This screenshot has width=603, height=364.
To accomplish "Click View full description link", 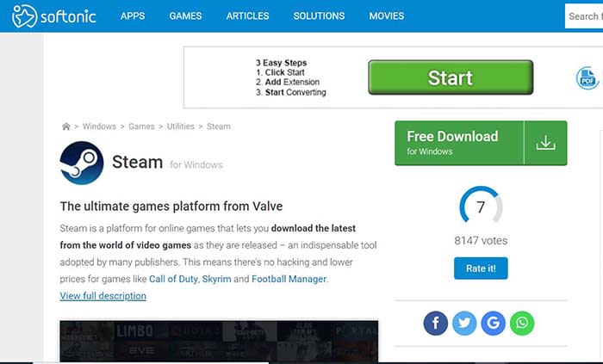I will tap(103, 296).
